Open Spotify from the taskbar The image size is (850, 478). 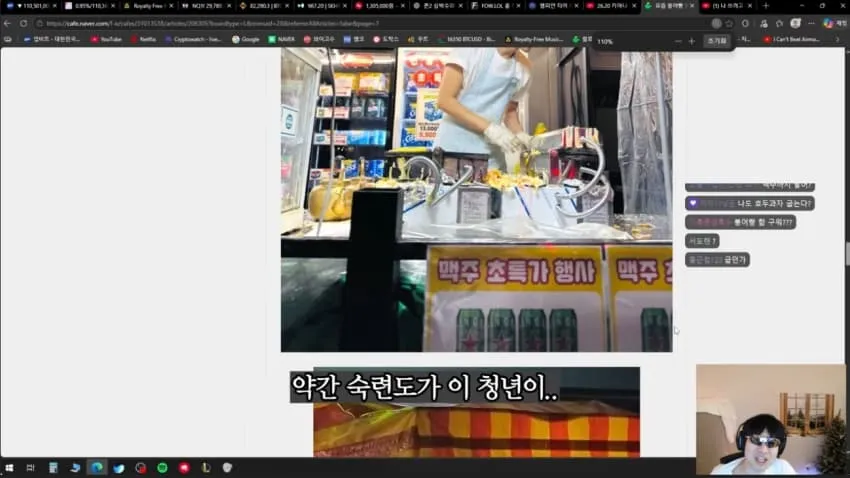point(162,468)
